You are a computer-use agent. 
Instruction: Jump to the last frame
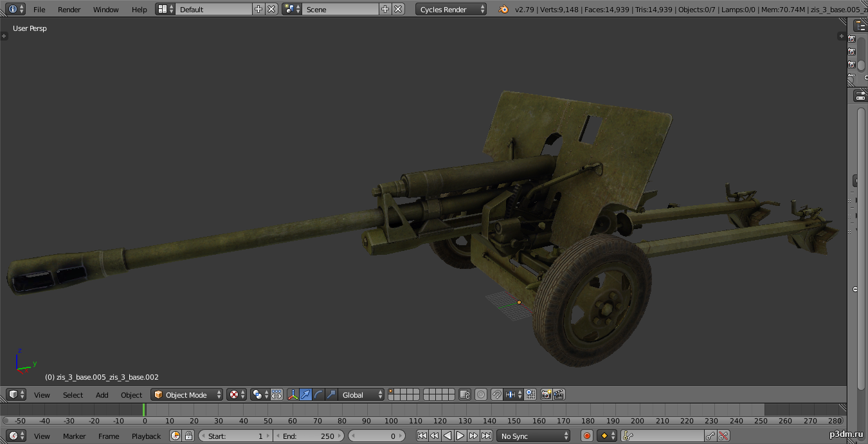[487, 436]
